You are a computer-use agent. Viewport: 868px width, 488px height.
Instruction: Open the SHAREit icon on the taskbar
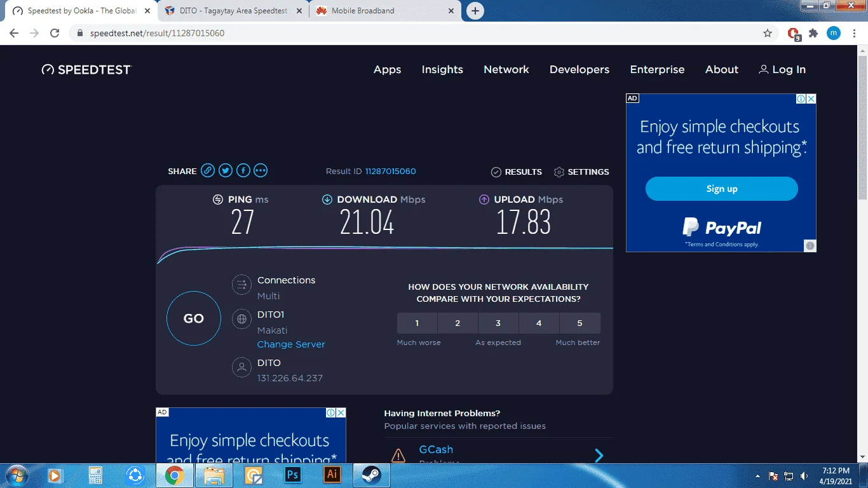click(135, 475)
